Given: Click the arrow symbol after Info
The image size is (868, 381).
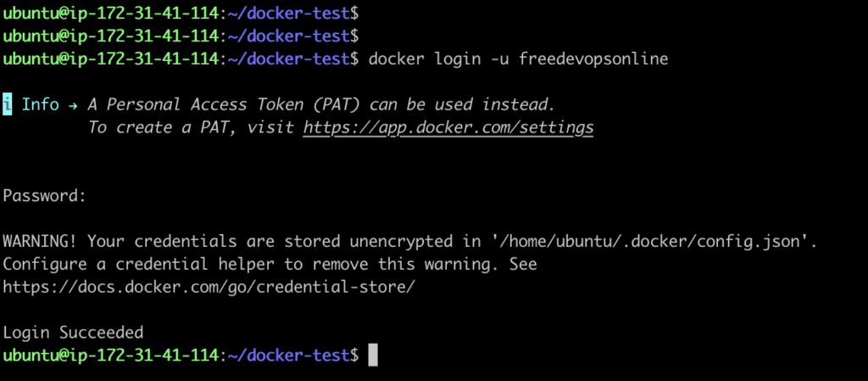Looking at the screenshot, I should [73, 104].
